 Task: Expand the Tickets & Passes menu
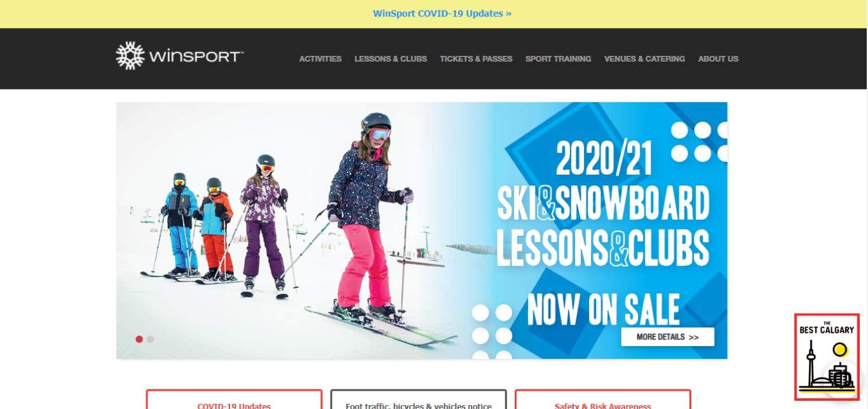476,58
